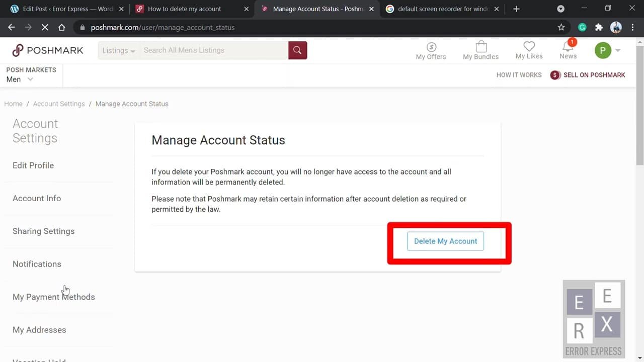Screen dimensions: 644x362
Task: Open My Likes using the heart icon
Action: click(x=528, y=46)
